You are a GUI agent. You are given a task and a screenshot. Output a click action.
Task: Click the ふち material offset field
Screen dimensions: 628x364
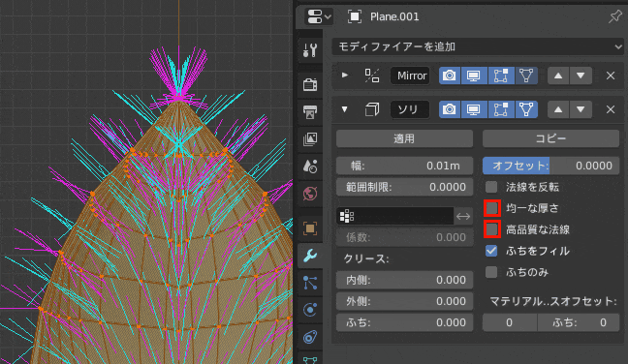pos(579,322)
